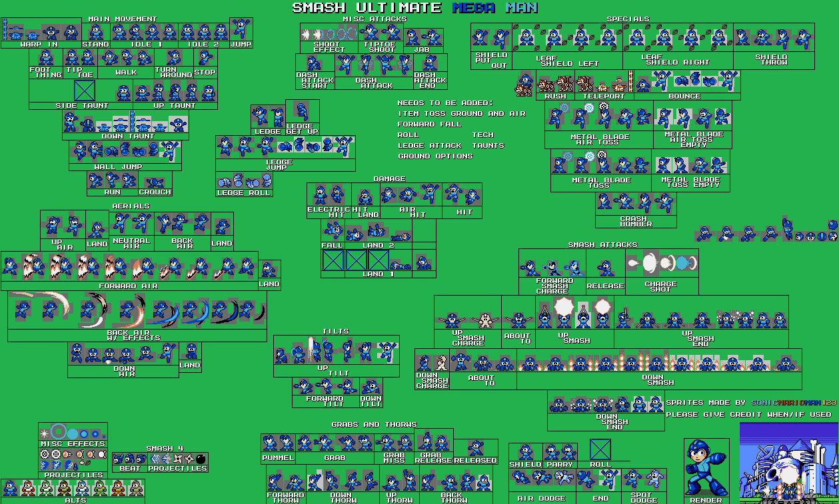Click the SPECIALS heading
Image resolution: width=839 pixels, height=504 pixels.
[628, 19]
